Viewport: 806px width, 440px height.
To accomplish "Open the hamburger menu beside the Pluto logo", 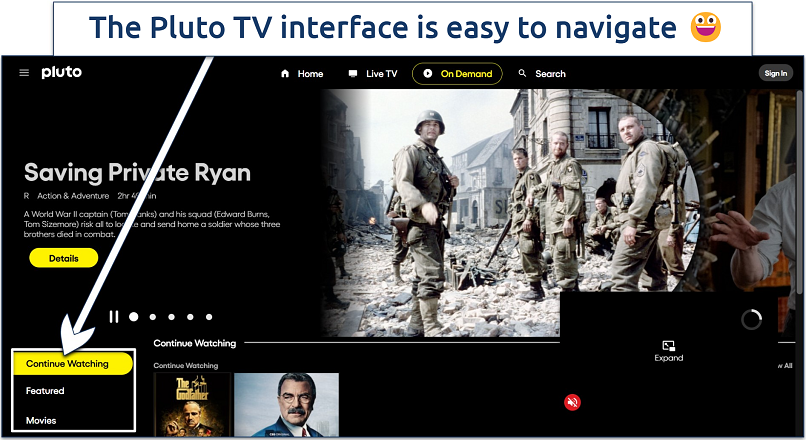I will (x=24, y=73).
